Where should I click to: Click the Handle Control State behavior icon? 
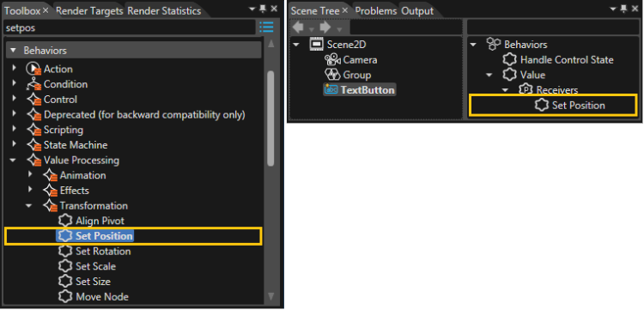point(510,60)
